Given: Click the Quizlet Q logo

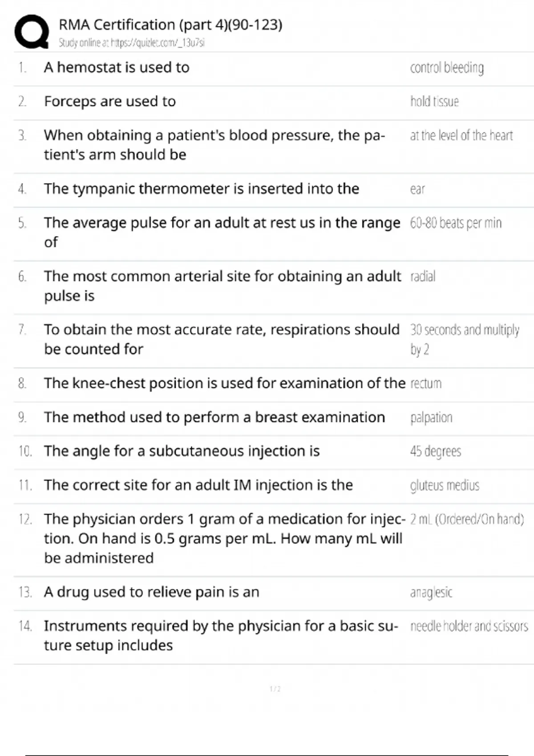Looking at the screenshot, I should pos(32,31).
